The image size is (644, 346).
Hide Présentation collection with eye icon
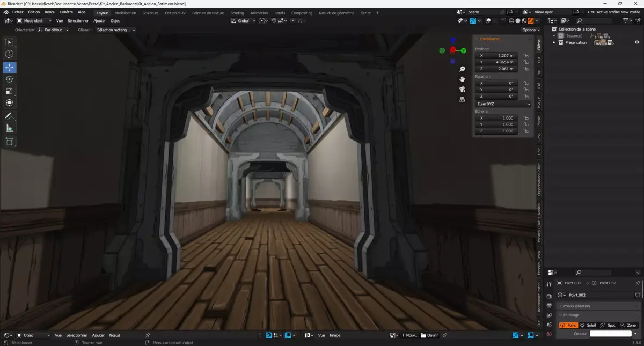(x=637, y=42)
